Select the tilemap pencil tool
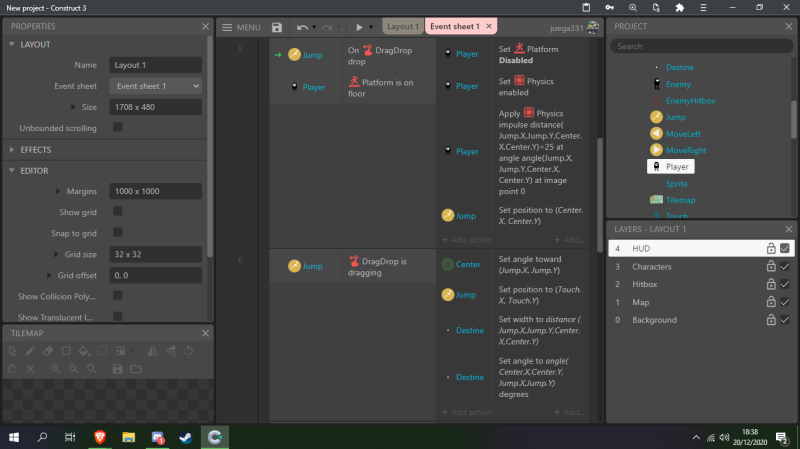The image size is (800, 449). (x=30, y=351)
